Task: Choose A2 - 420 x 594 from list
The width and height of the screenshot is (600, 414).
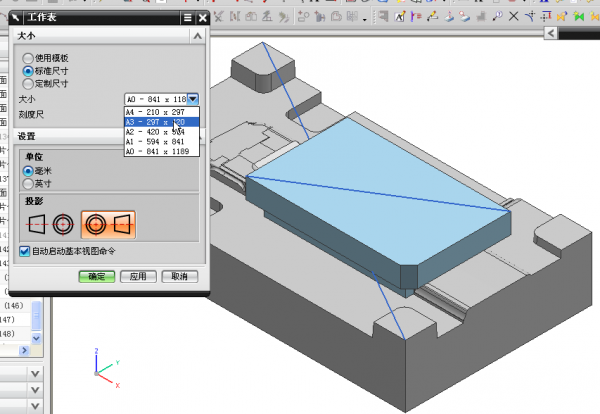Action: [161, 132]
